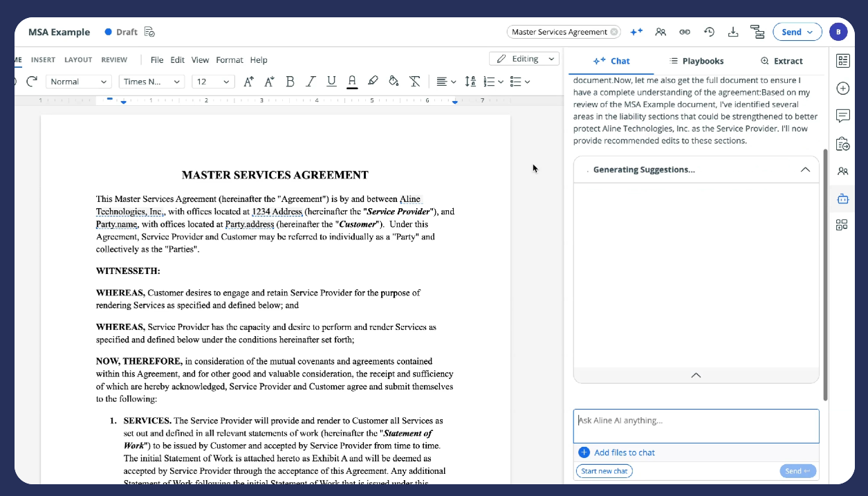The width and height of the screenshot is (868, 496).
Task: Open the user avatar B
Action: [x=838, y=32]
